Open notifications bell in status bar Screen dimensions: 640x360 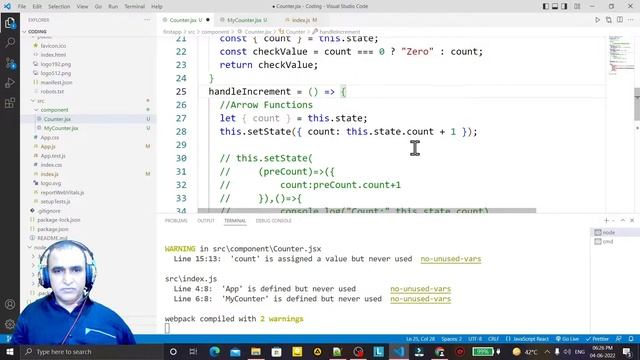631,339
